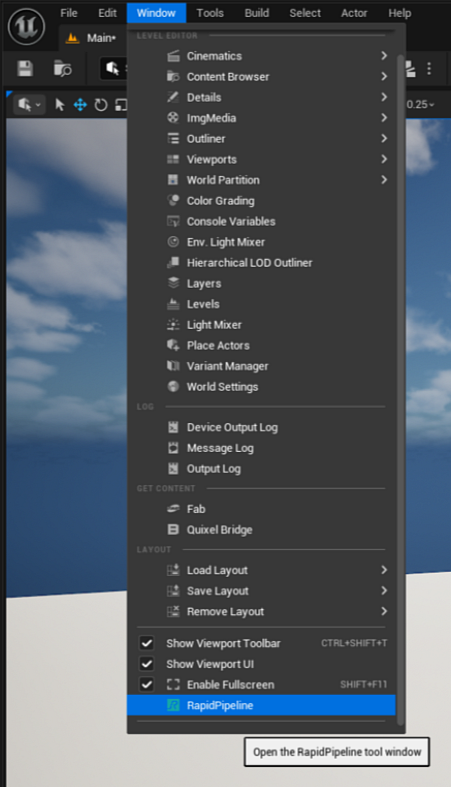Open the Edit menu
The height and width of the screenshot is (787, 451).
point(107,13)
